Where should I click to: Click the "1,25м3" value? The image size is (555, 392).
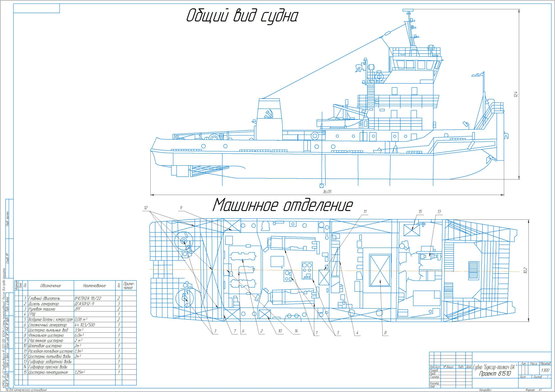coord(80,373)
